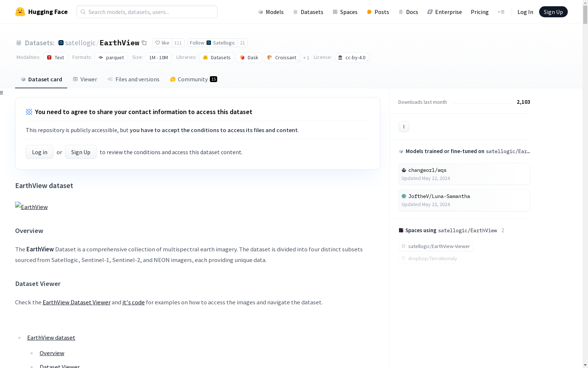Screen dimensions: 588x368
Task: Open the cc-by-4.0 license tag
Action: tap(352, 57)
